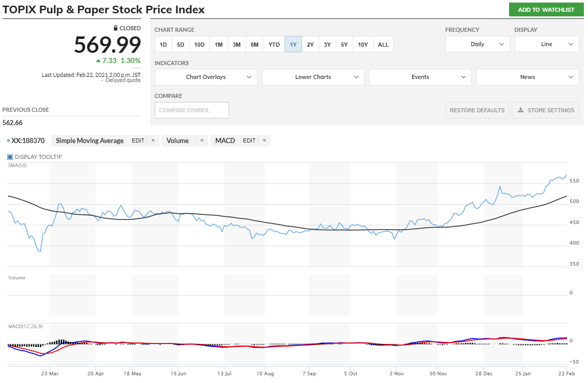Viewport: 588px width, 383px height.
Task: Open the Display Line dropdown
Action: click(546, 44)
